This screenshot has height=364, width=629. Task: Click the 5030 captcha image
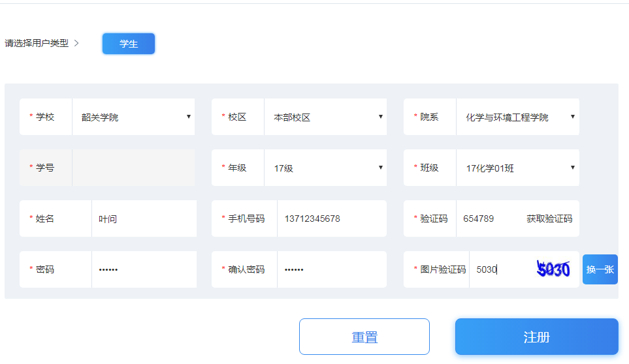point(553,269)
